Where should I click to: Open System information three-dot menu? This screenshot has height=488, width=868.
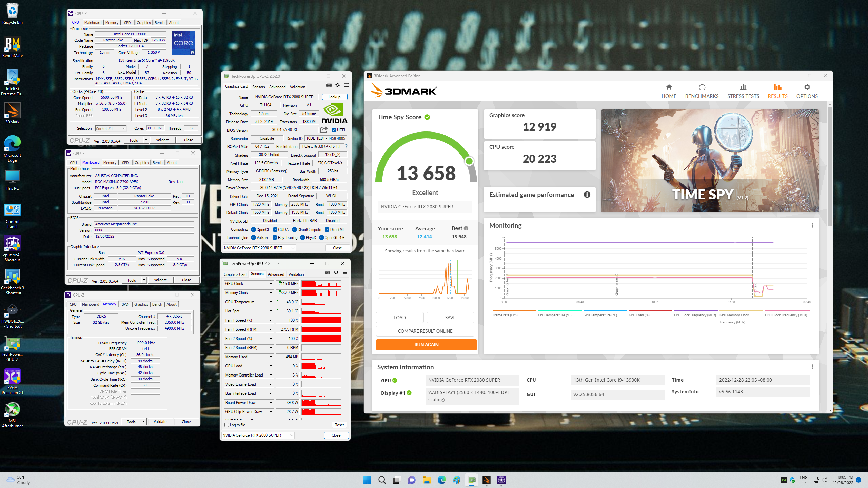tap(812, 367)
